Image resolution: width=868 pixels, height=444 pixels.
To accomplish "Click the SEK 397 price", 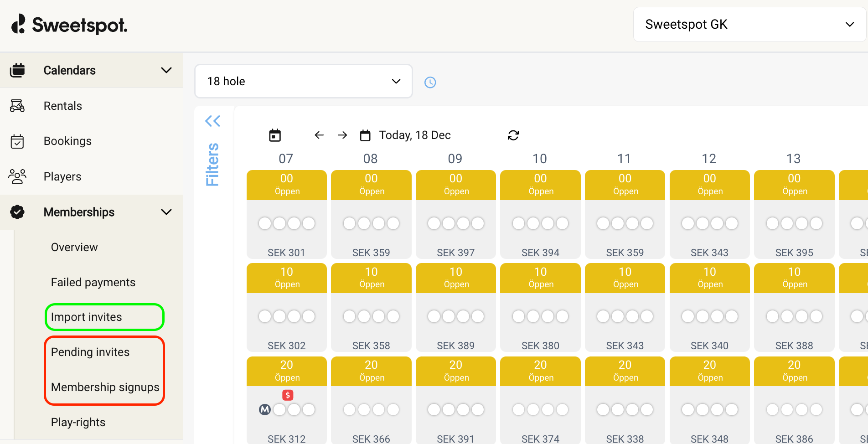I will coord(456,253).
